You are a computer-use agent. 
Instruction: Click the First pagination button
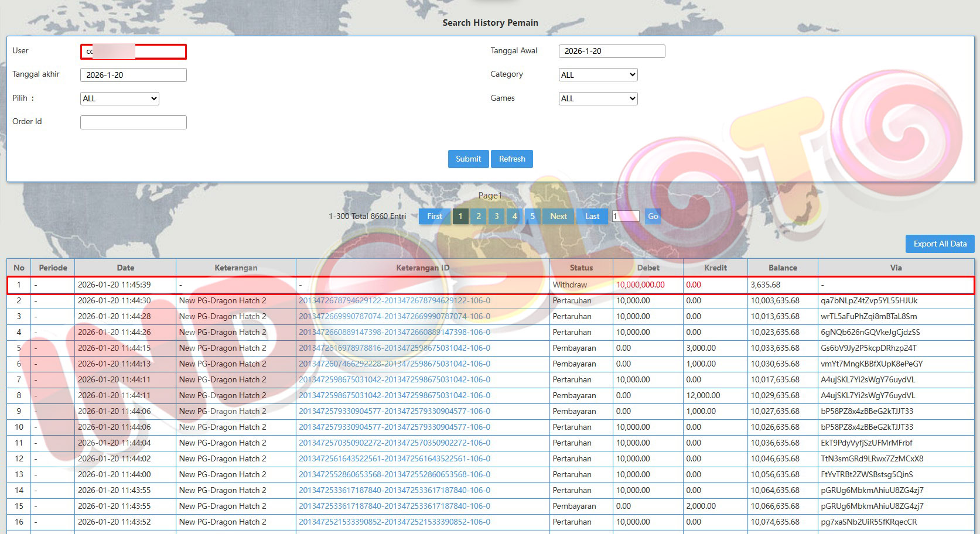435,216
